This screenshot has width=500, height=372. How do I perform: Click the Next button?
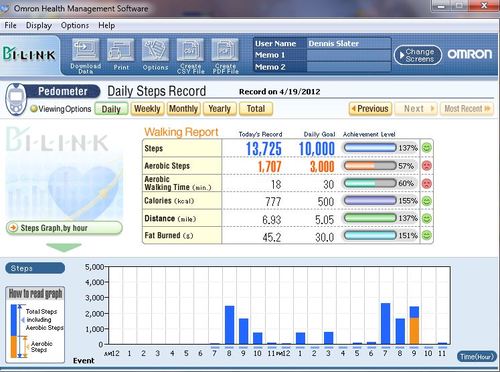(x=416, y=109)
